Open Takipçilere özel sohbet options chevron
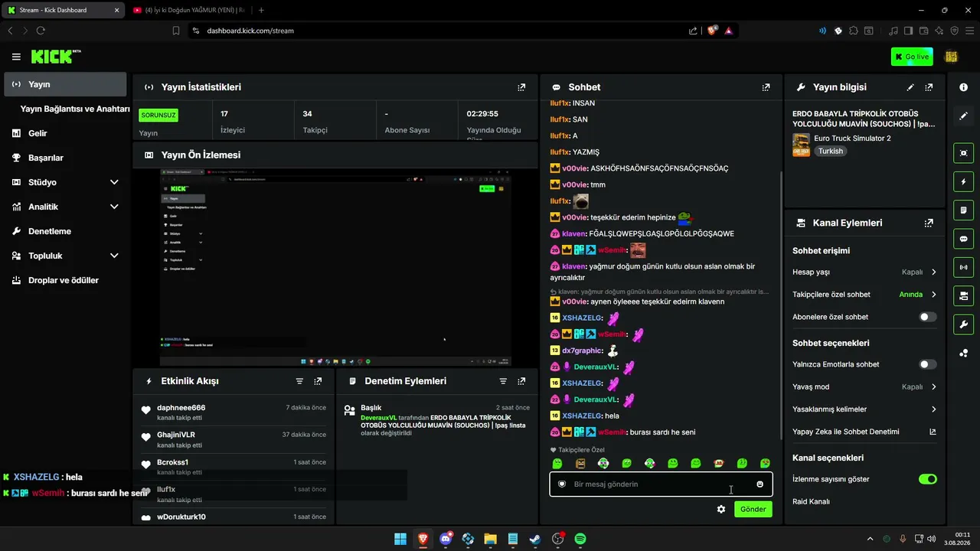Screen dimensions: 980x551 (934, 295)
